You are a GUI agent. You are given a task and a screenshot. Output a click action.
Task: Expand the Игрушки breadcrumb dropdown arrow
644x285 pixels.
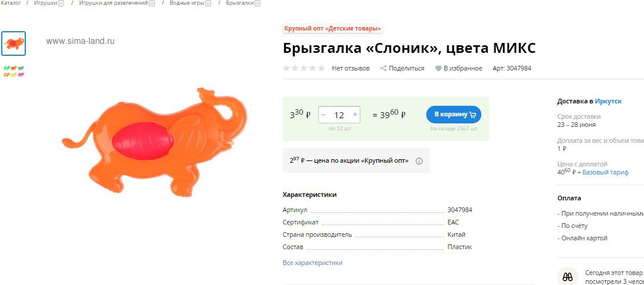(x=61, y=4)
